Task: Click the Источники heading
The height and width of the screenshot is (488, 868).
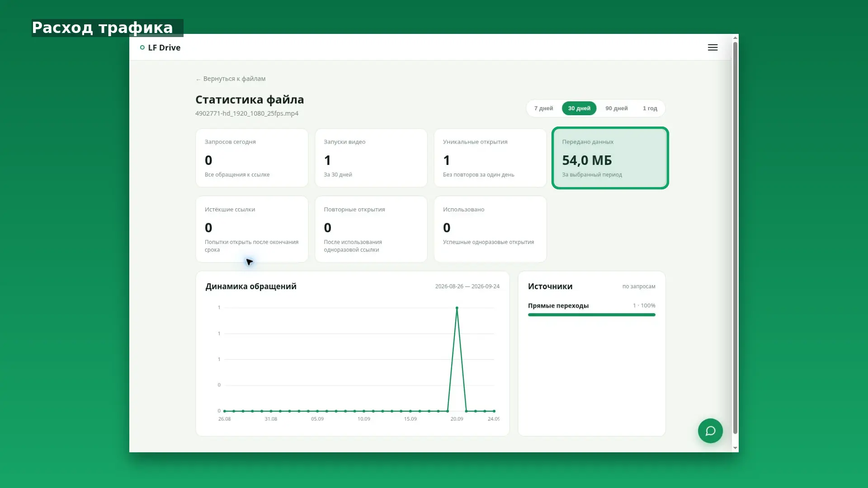Action: pos(550,286)
